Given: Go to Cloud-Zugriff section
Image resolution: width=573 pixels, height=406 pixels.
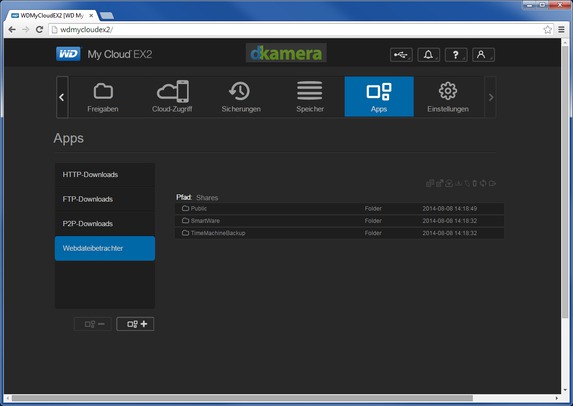Looking at the screenshot, I should click(172, 97).
